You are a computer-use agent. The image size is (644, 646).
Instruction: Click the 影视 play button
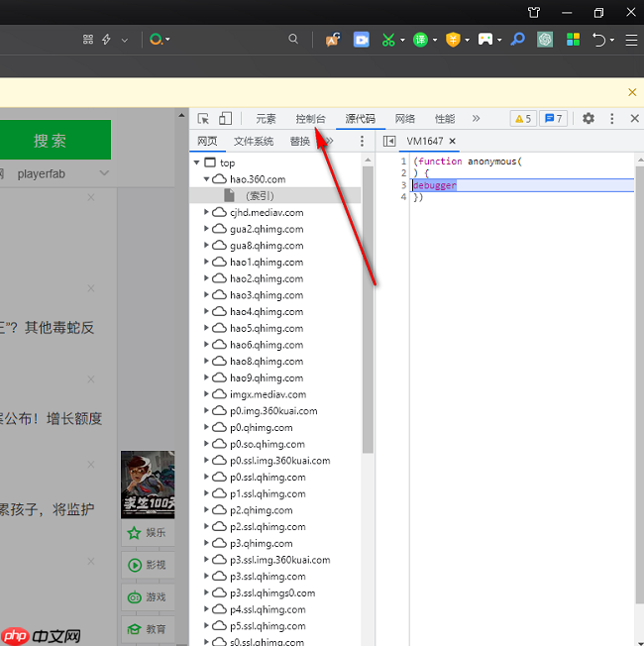(x=148, y=565)
